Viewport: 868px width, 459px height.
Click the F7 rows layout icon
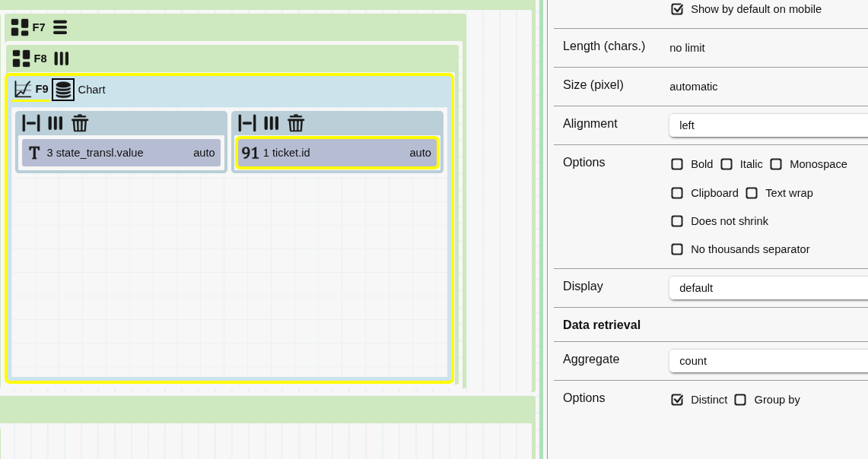click(x=60, y=27)
